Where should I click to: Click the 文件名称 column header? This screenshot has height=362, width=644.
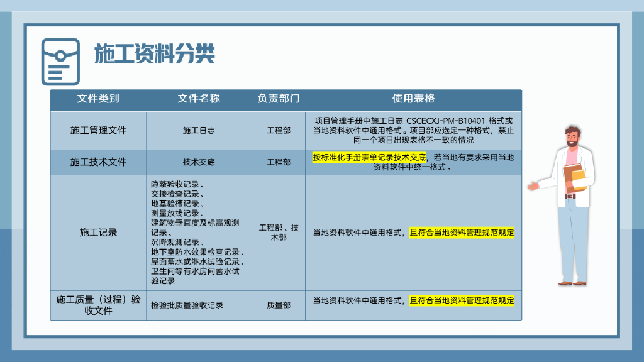[x=199, y=99]
